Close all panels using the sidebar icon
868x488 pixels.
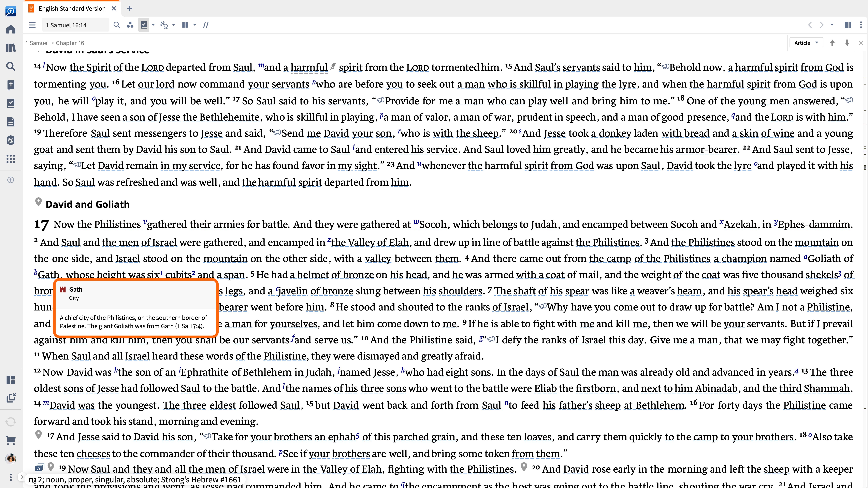tap(11, 398)
